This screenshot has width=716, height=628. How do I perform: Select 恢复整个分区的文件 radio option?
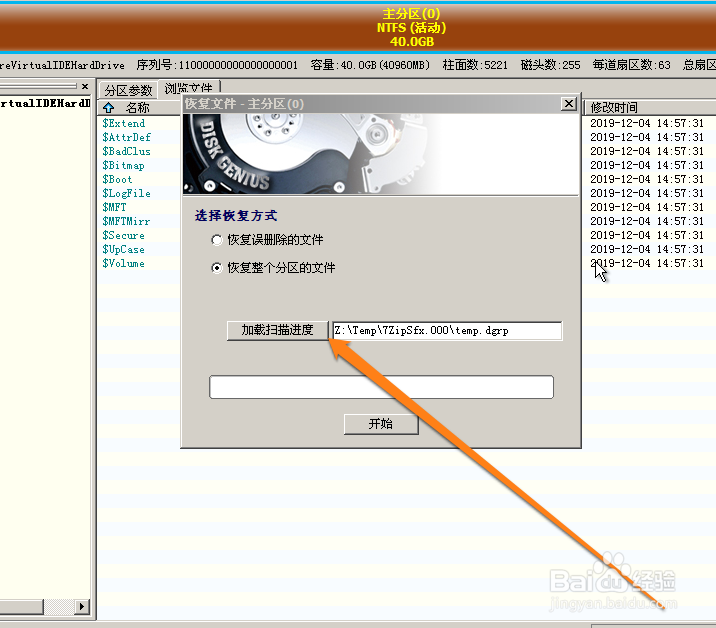point(217,268)
